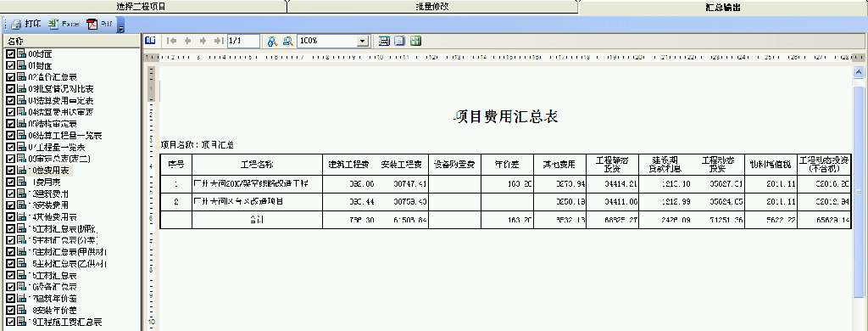Export report to PDF
868x331 pixels.
click(x=100, y=25)
